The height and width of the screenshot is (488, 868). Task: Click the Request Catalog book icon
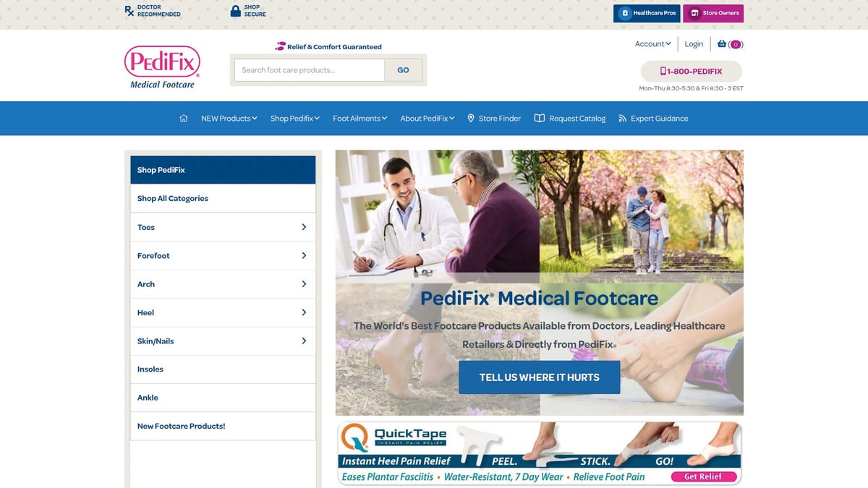pyautogui.click(x=539, y=119)
